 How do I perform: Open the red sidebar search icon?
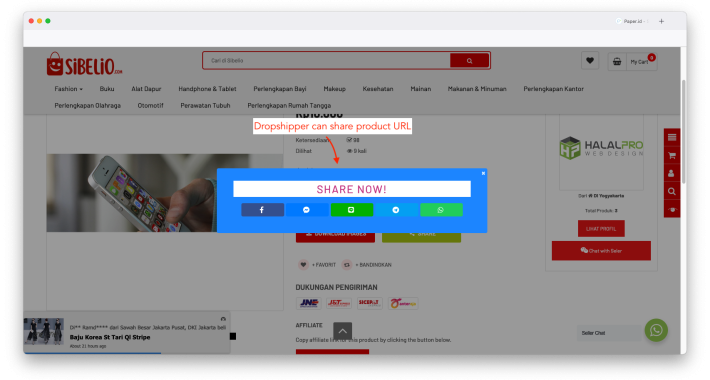[x=672, y=191]
